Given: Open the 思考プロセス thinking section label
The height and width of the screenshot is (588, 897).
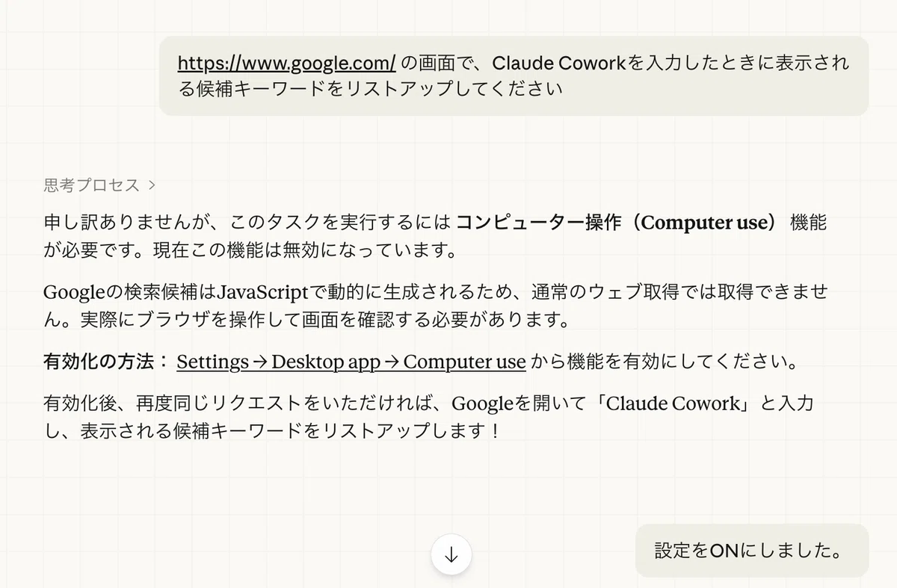Looking at the screenshot, I should 91,185.
